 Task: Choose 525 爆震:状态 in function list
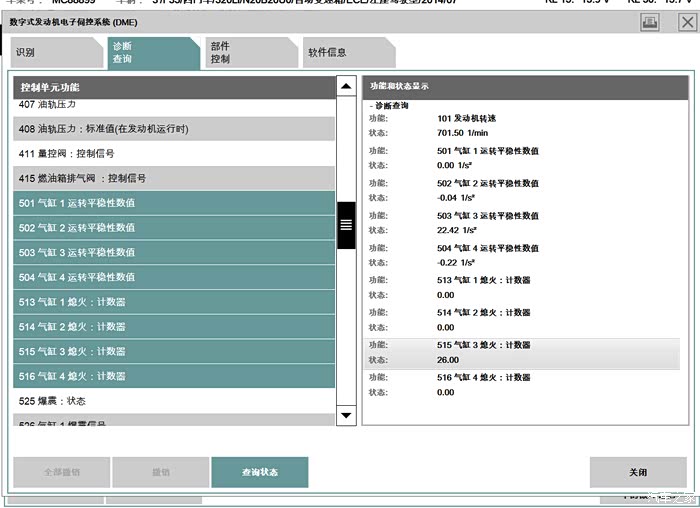pyautogui.click(x=174, y=401)
